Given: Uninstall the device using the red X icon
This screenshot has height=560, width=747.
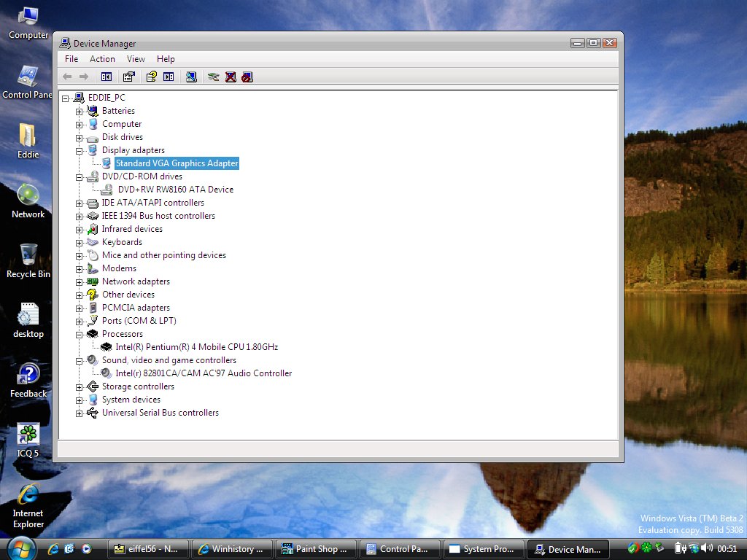Looking at the screenshot, I should 231,77.
